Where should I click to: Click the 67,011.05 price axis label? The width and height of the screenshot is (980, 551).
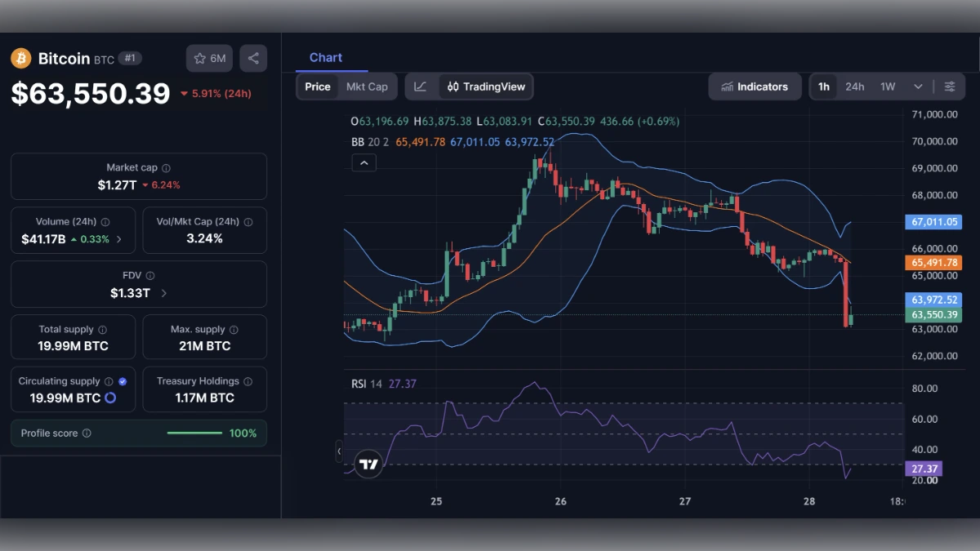tap(933, 221)
